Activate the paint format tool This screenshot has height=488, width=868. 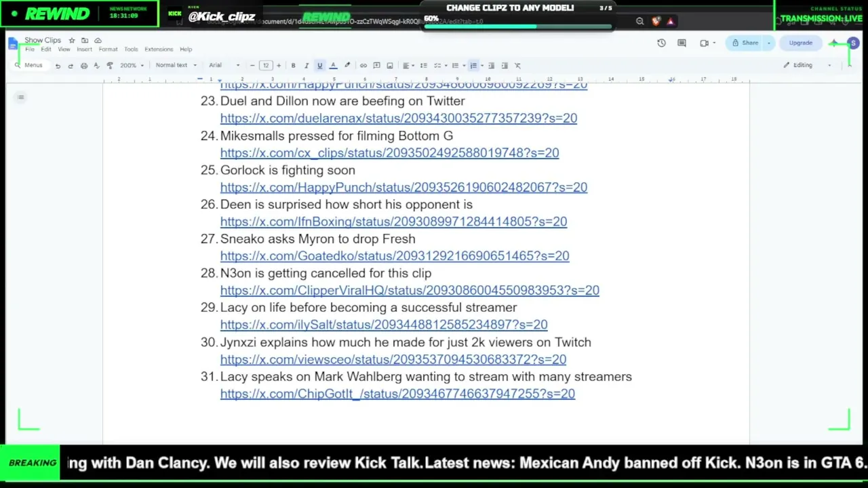coord(110,66)
